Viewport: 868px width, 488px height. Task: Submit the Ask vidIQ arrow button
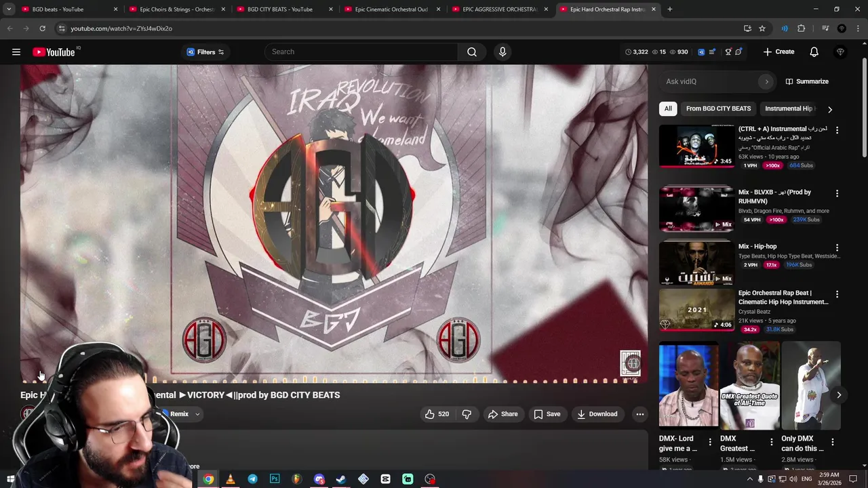766,81
